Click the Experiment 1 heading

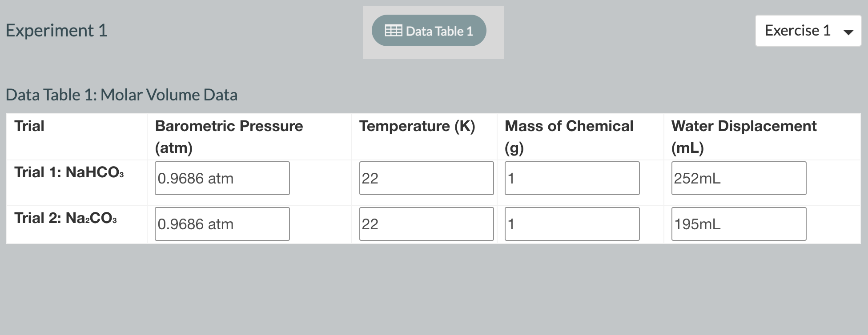[x=56, y=31]
